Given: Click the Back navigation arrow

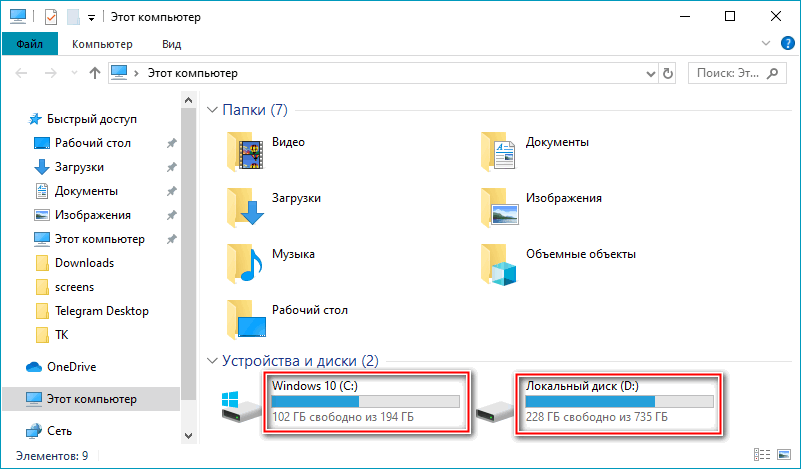Looking at the screenshot, I should click(x=21, y=73).
